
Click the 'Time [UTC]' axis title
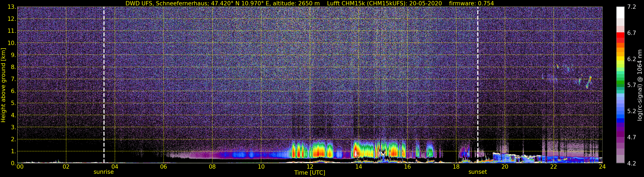coord(310,173)
